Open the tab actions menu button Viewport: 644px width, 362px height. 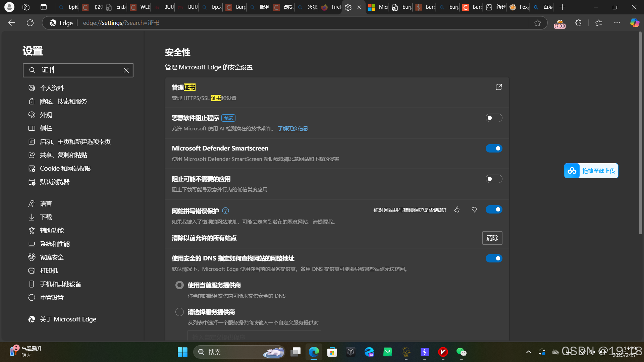click(44, 7)
